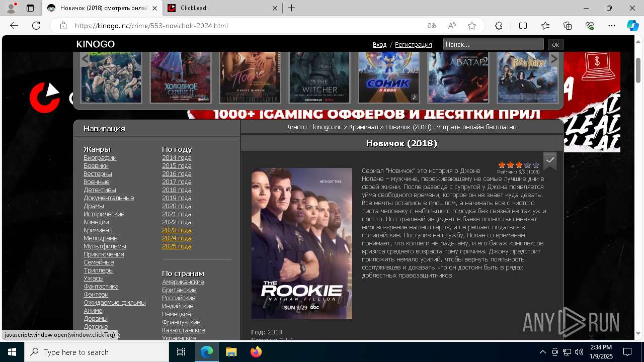
Task: Open the 2023 года link
Action: (x=177, y=230)
